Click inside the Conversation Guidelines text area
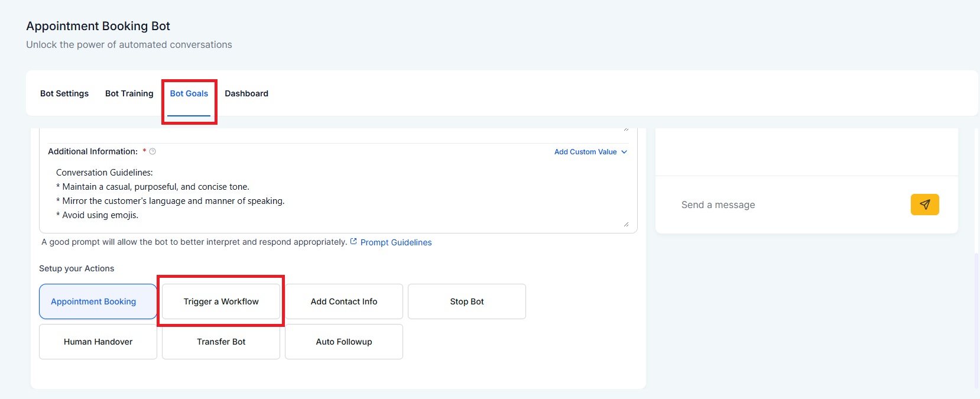The image size is (980, 399). [337, 194]
